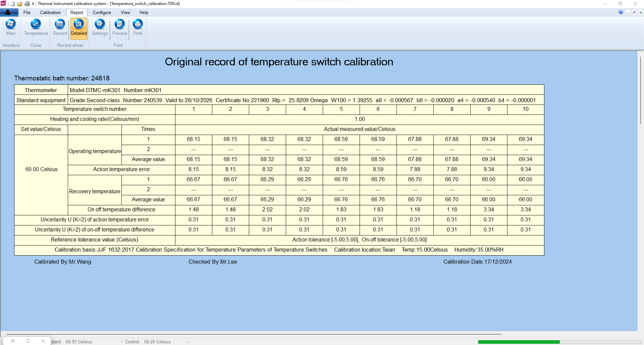
Task: Click the new document icon in quick access
Action: (12, 4)
